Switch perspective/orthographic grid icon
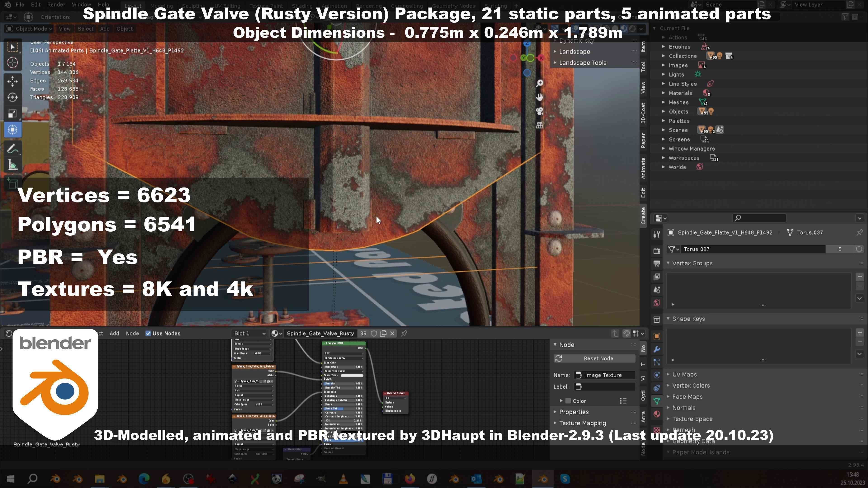 coord(540,125)
